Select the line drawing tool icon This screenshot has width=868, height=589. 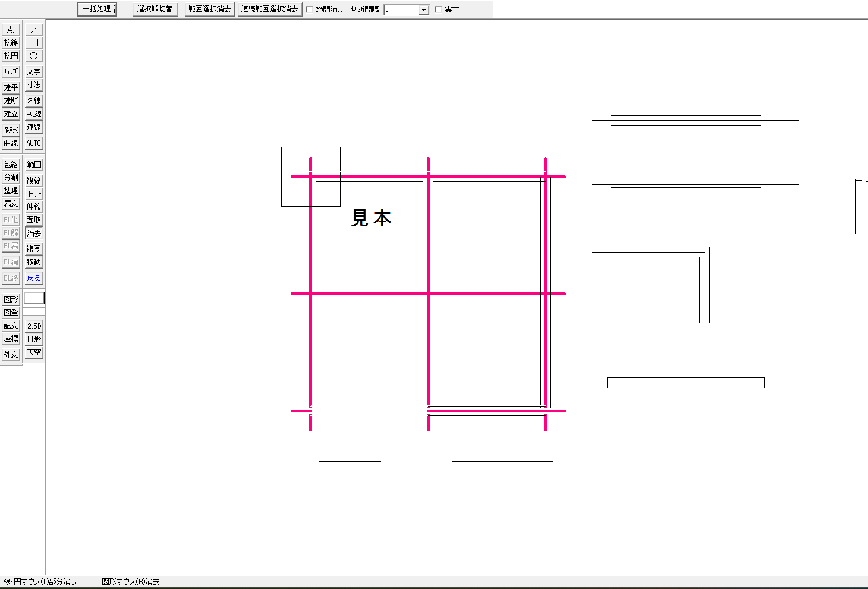(34, 29)
